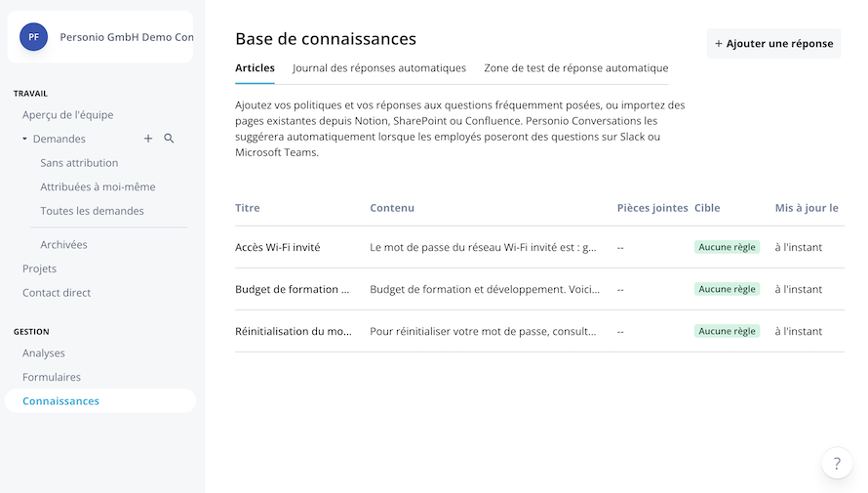Open Aperçu de l'équipe in sidebar
The image size is (868, 493).
68,115
